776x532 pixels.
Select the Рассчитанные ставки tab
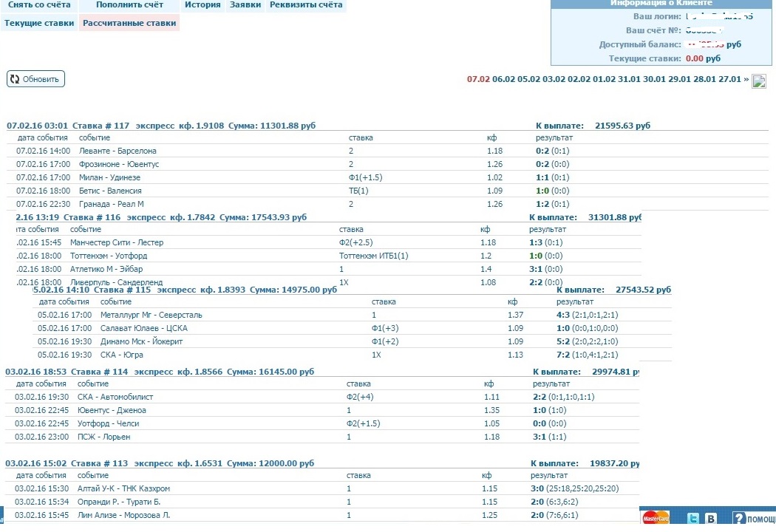(x=129, y=23)
